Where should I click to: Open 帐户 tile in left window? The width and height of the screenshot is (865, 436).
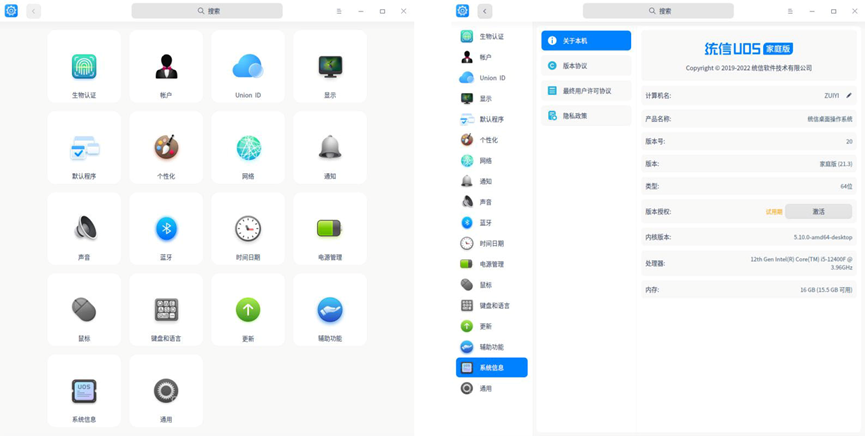point(166,66)
